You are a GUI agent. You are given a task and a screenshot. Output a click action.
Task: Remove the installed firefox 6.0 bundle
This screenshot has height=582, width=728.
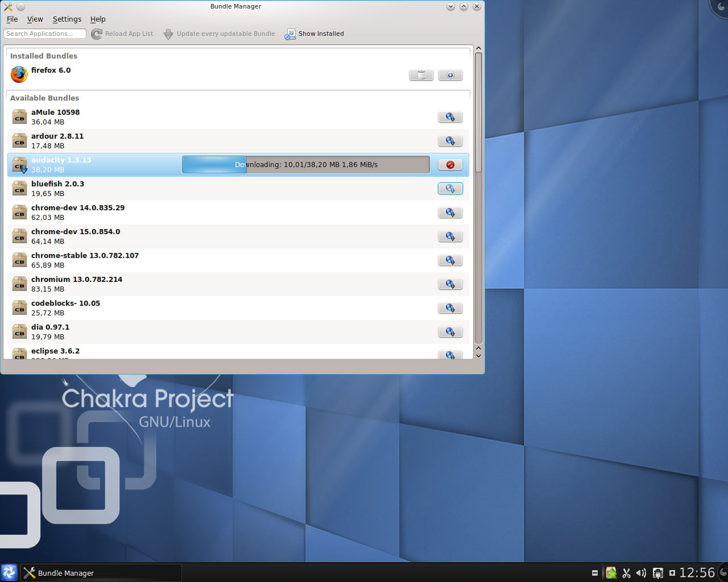pos(421,75)
